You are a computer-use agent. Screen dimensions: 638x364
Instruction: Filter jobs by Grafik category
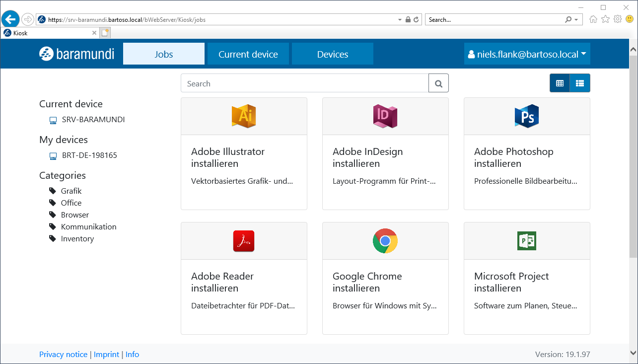click(71, 191)
